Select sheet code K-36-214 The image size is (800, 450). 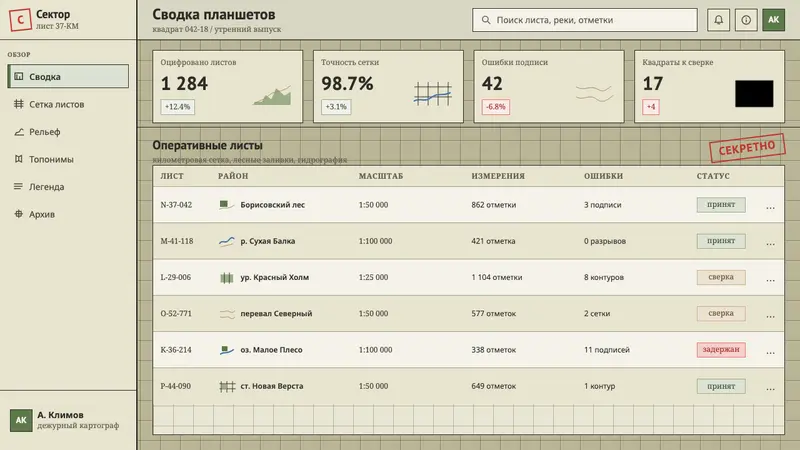coord(176,350)
